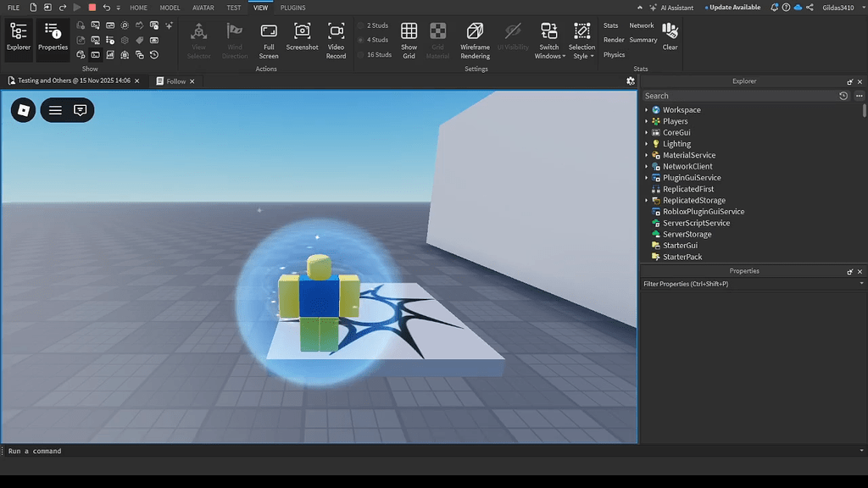
Task: Switch to the MODEL ribbon tab
Action: point(170,8)
